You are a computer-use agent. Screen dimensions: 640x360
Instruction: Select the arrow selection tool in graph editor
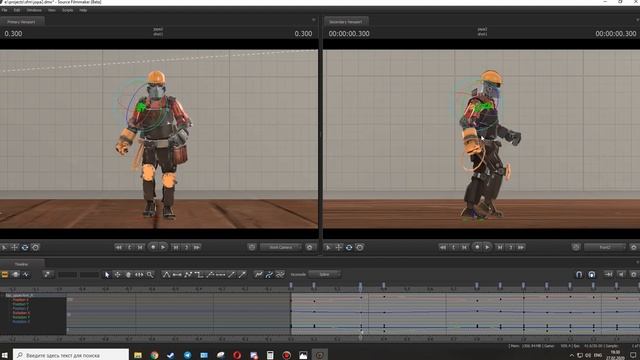tap(107, 275)
